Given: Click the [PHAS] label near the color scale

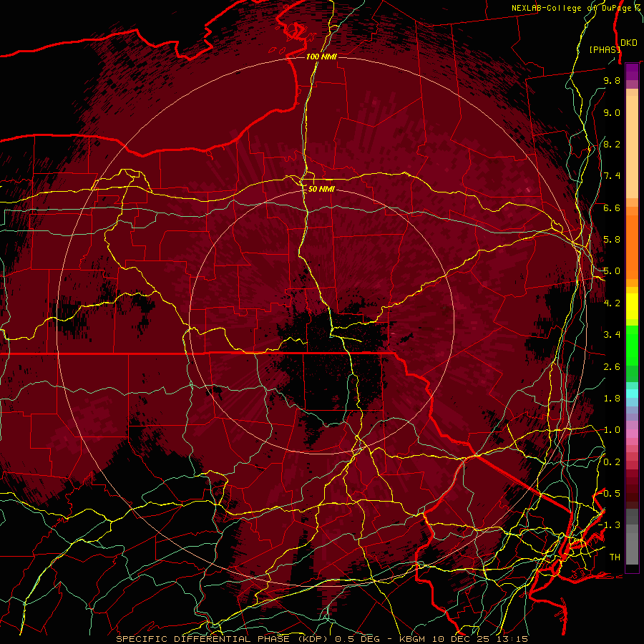Looking at the screenshot, I should tap(604, 49).
